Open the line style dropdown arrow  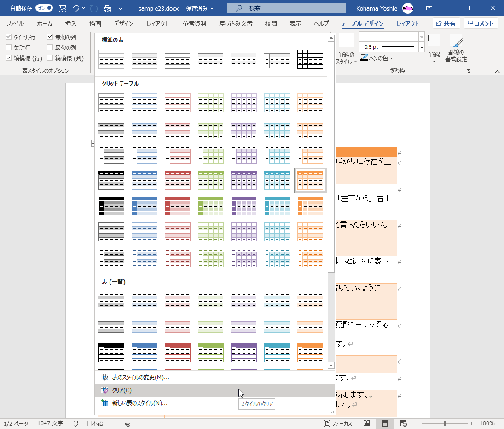[422, 37]
